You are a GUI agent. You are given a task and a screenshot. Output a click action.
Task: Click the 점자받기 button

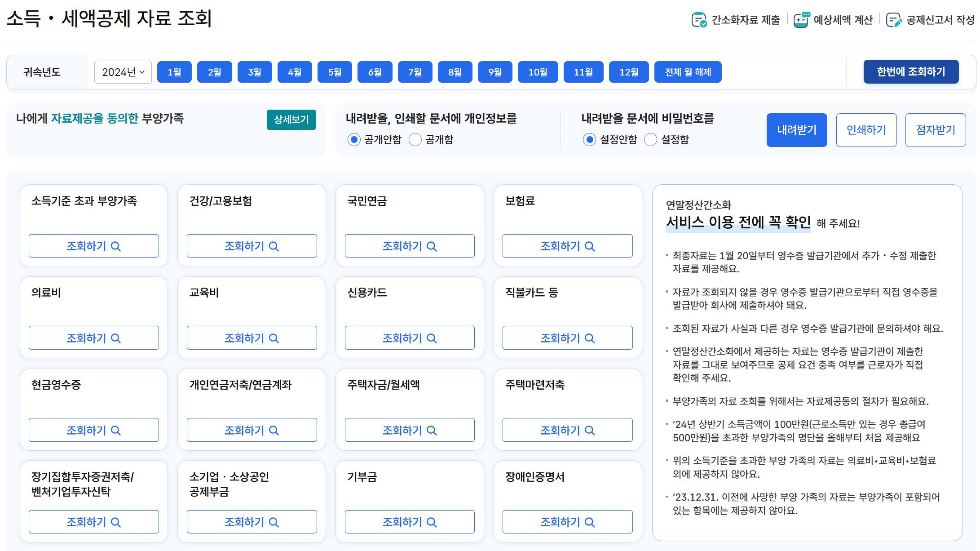[x=936, y=130]
